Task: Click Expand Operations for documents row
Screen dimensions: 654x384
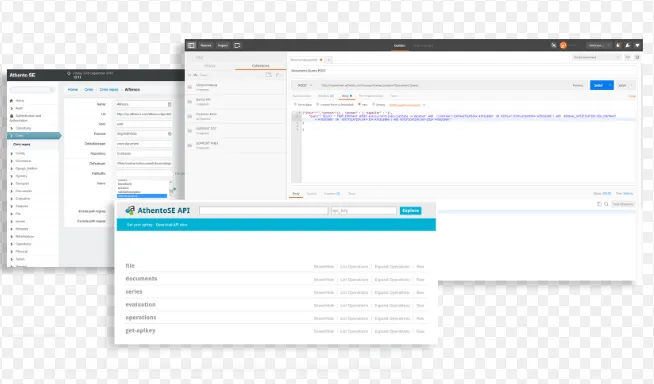Action: 392,280
